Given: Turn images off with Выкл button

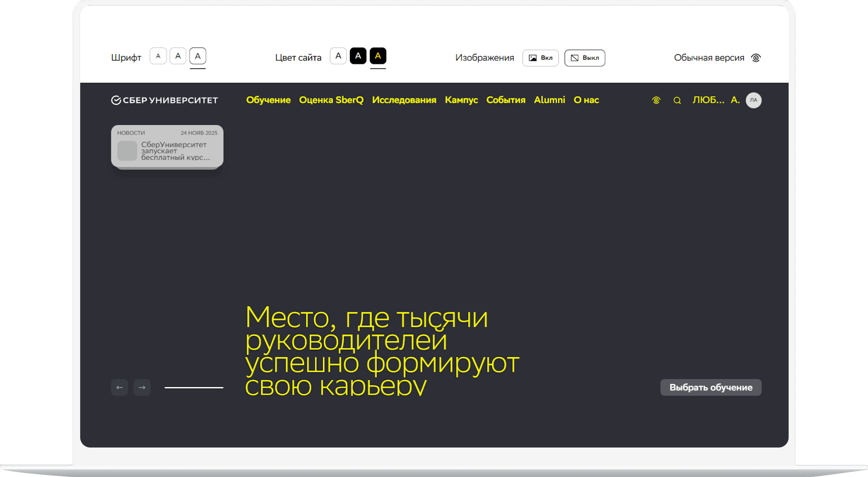Looking at the screenshot, I should click(585, 58).
